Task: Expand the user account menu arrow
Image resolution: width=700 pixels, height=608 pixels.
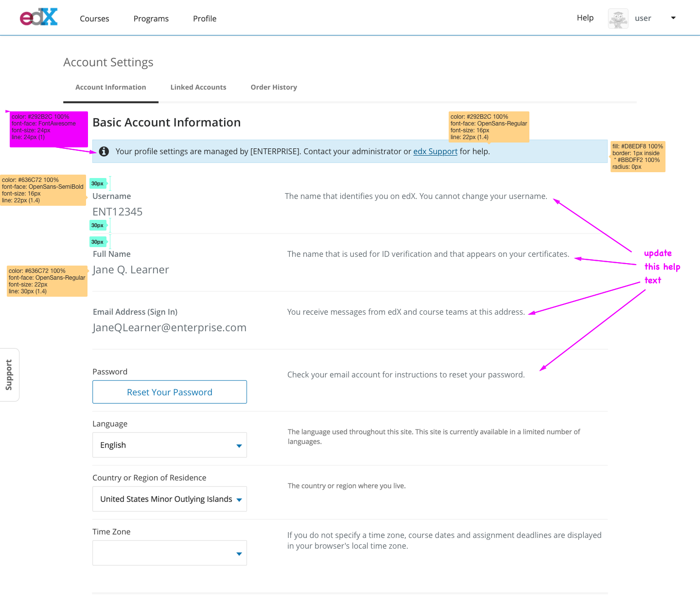Action: coord(673,18)
